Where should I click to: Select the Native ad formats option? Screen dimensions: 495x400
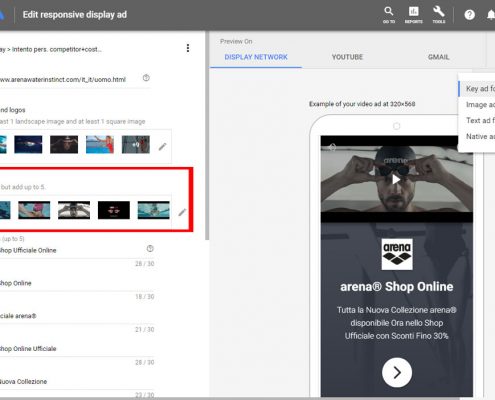pos(478,136)
